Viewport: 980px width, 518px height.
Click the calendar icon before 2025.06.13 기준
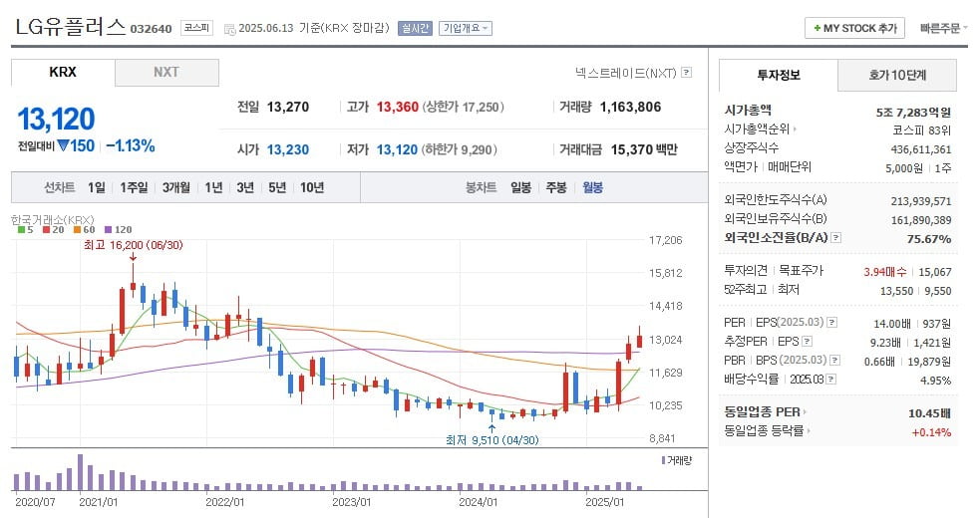pyautogui.click(x=229, y=29)
